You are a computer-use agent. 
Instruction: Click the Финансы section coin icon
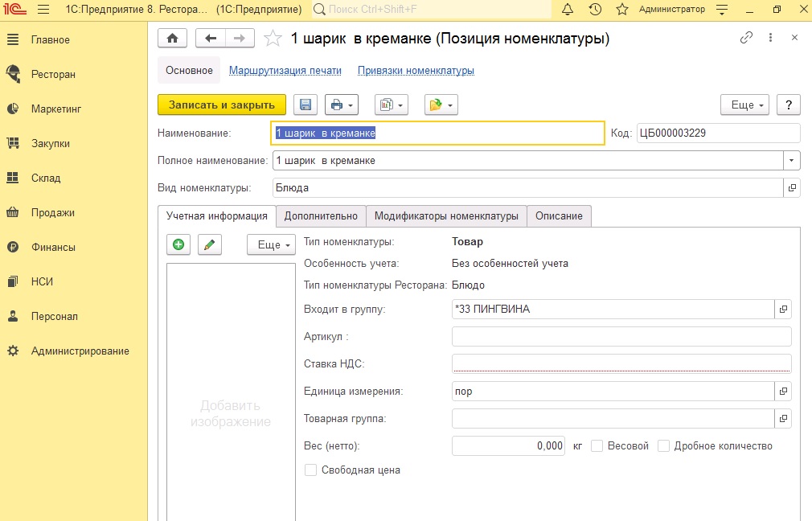click(x=13, y=247)
